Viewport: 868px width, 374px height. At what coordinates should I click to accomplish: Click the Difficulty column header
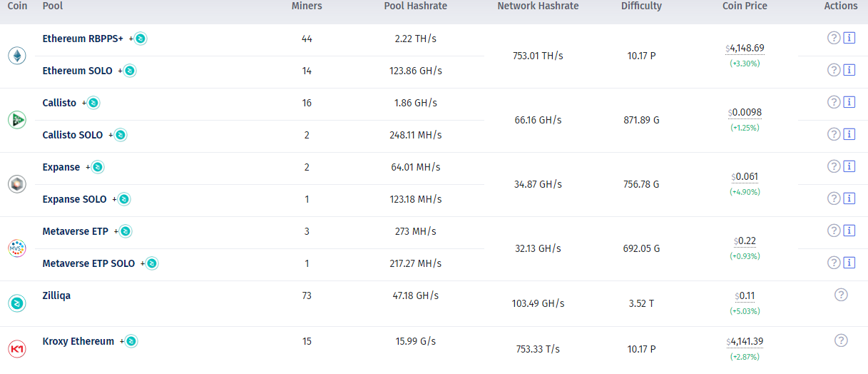tap(641, 6)
